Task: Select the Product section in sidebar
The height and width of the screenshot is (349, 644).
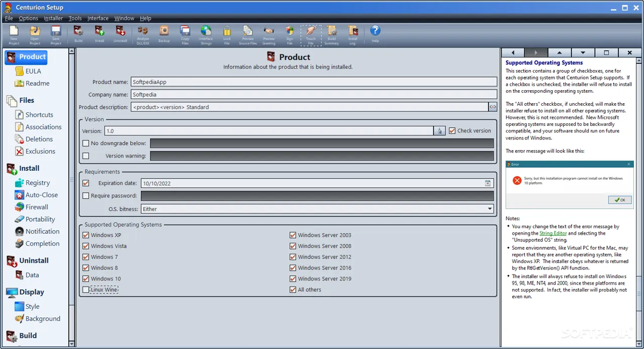Action: click(26, 57)
